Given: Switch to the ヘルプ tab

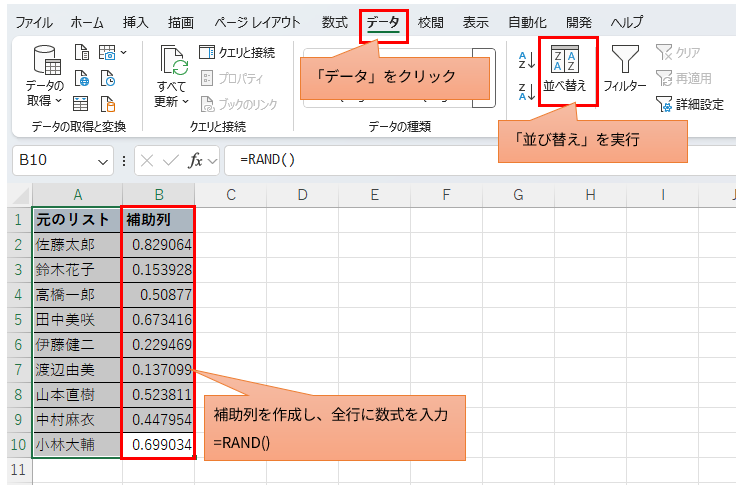Looking at the screenshot, I should (x=627, y=22).
